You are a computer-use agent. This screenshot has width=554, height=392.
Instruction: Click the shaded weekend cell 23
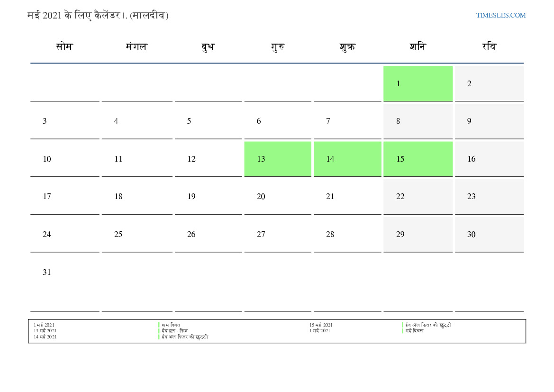[490, 197]
